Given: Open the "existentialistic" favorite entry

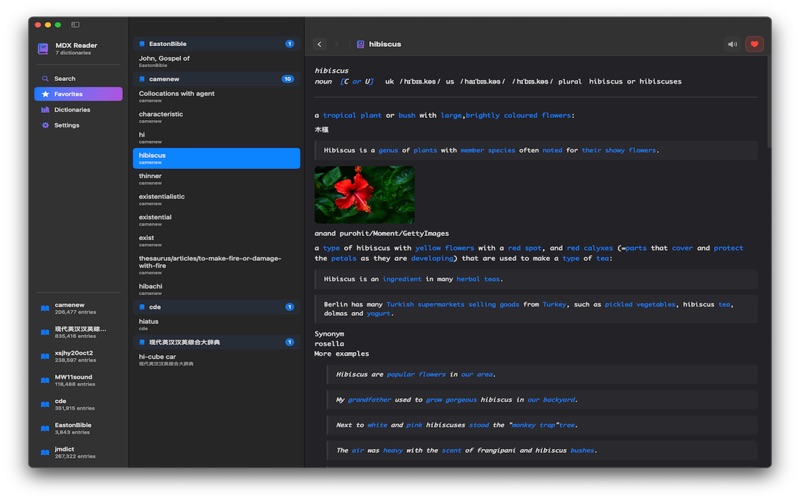Looking at the screenshot, I should 162,197.
